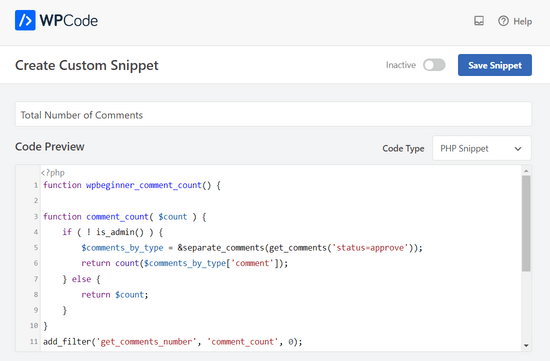
Task: Click line number 1 in gutter
Action: pyautogui.click(x=35, y=185)
